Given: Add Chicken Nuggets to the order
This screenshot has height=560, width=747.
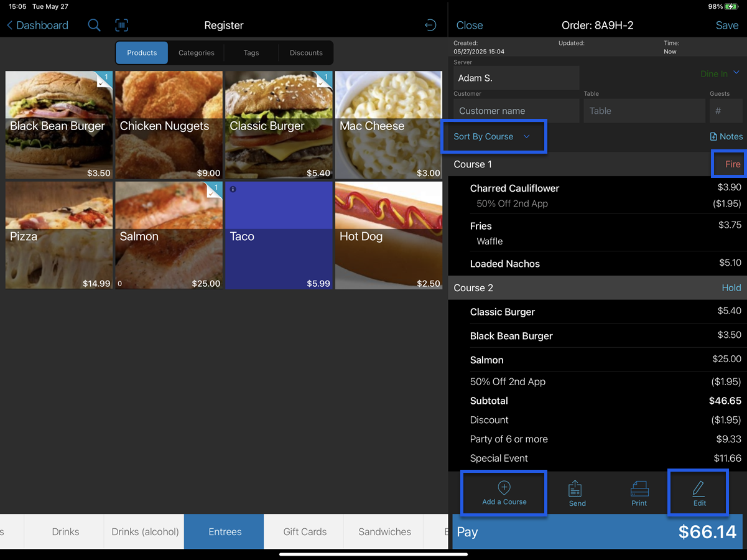Looking at the screenshot, I should click(x=169, y=125).
